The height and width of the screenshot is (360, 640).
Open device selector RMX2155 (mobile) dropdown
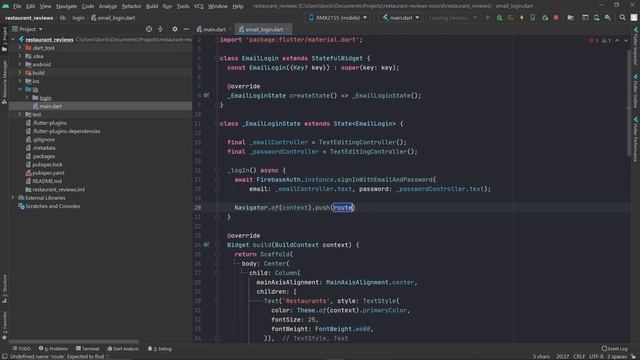tap(338, 18)
